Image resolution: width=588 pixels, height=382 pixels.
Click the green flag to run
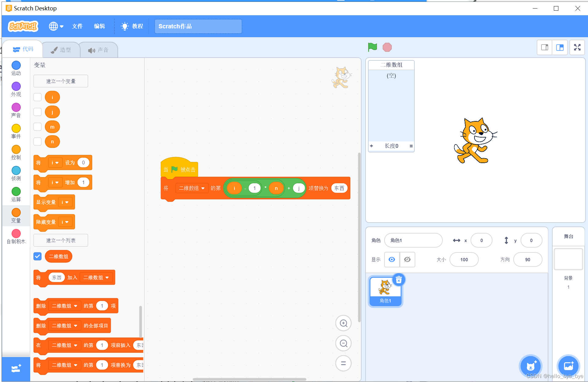pos(372,47)
